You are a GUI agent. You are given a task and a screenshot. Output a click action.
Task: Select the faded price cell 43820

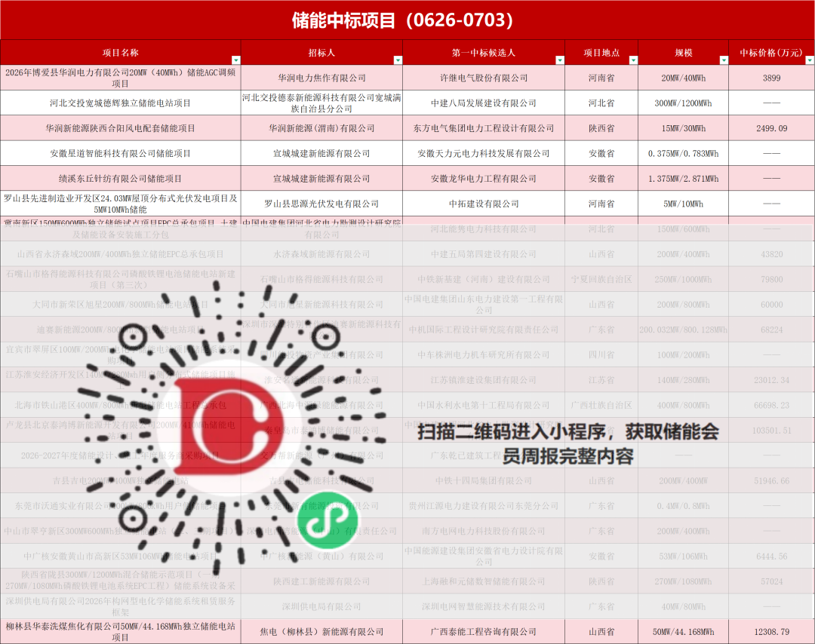(x=771, y=254)
